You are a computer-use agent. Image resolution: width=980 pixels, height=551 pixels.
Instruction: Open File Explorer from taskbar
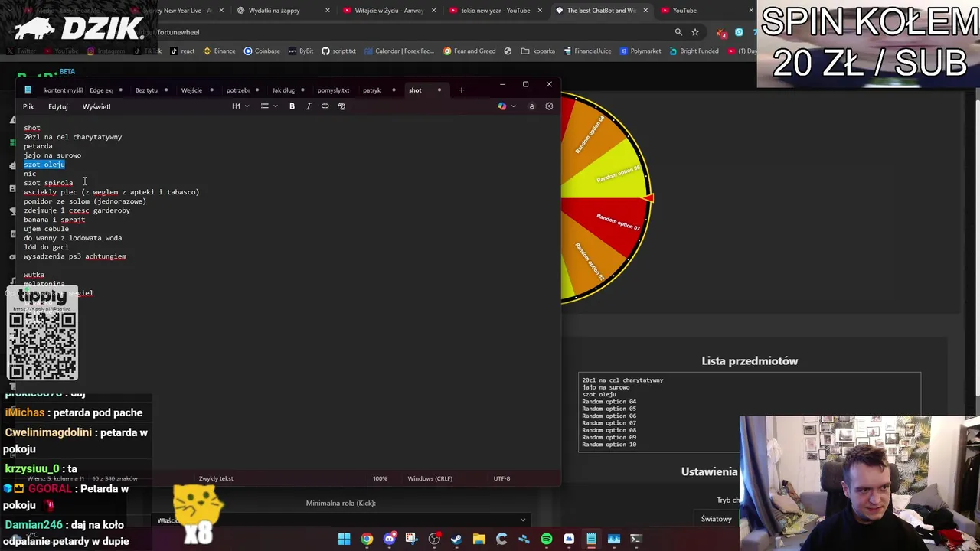pos(479,539)
